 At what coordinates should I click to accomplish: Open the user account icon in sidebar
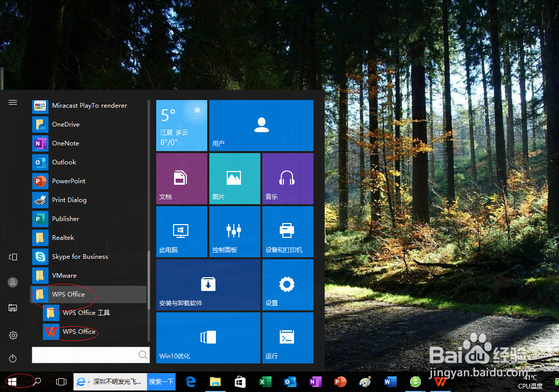click(13, 282)
